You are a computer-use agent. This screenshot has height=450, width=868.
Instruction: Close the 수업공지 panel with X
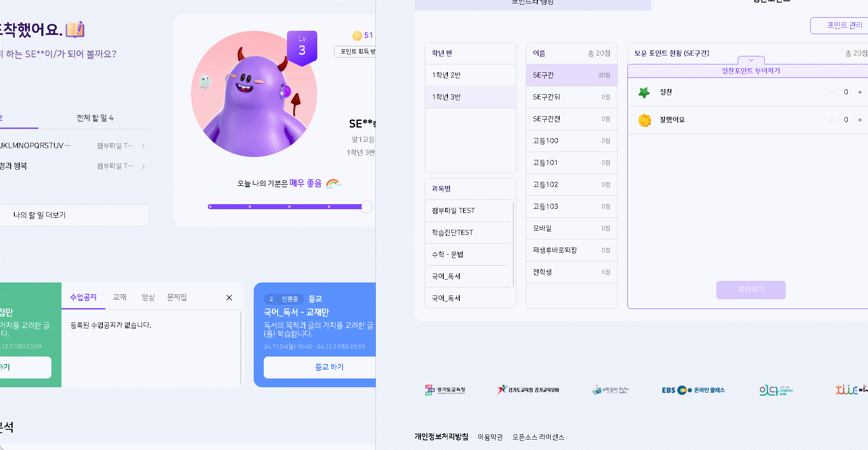(x=229, y=298)
